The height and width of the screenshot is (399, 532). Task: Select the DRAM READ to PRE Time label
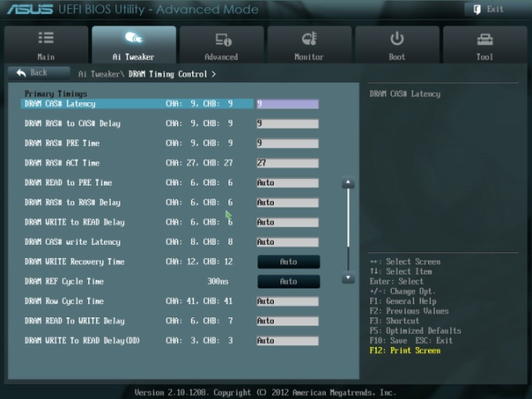point(68,183)
